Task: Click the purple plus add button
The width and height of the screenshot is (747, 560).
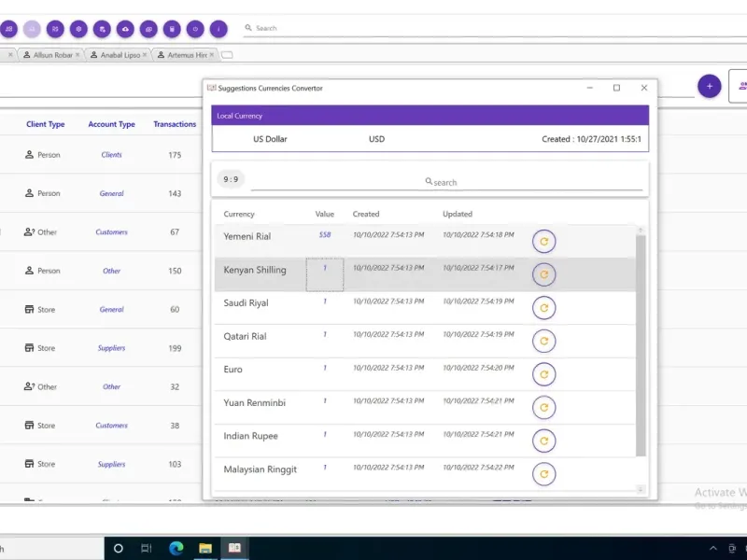Action: pos(710,86)
